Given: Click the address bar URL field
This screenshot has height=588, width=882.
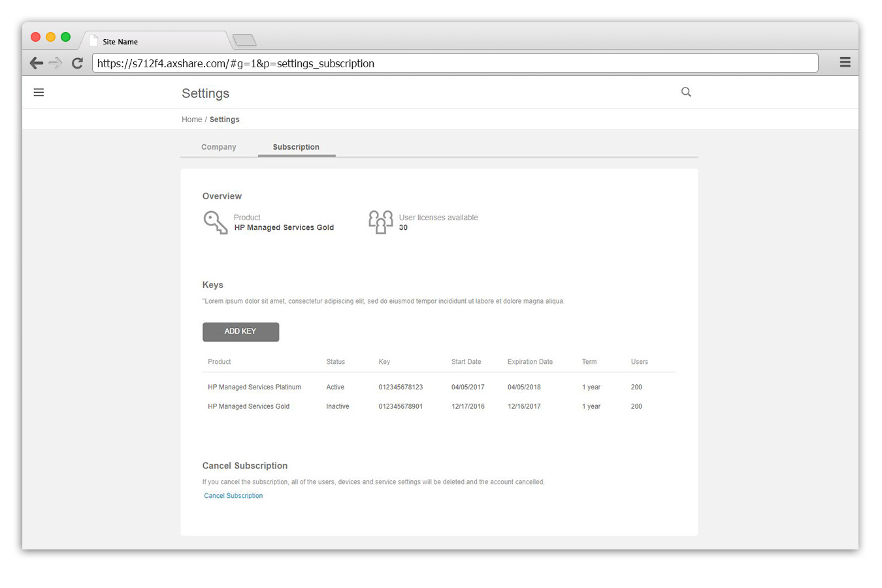Looking at the screenshot, I should point(455,63).
